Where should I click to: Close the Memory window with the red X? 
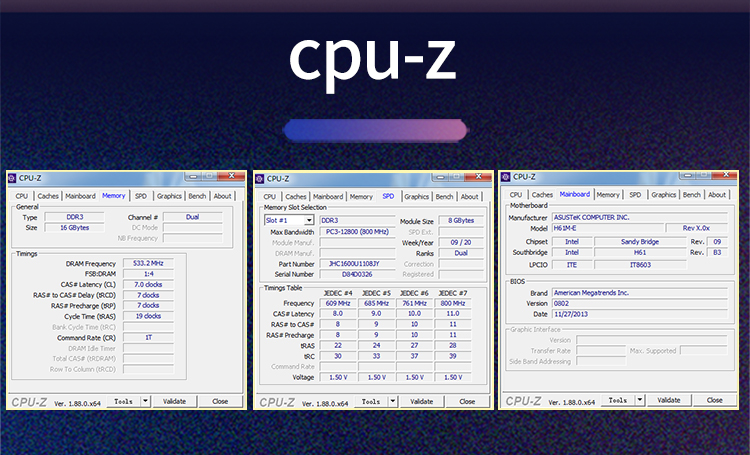pyautogui.click(x=231, y=176)
